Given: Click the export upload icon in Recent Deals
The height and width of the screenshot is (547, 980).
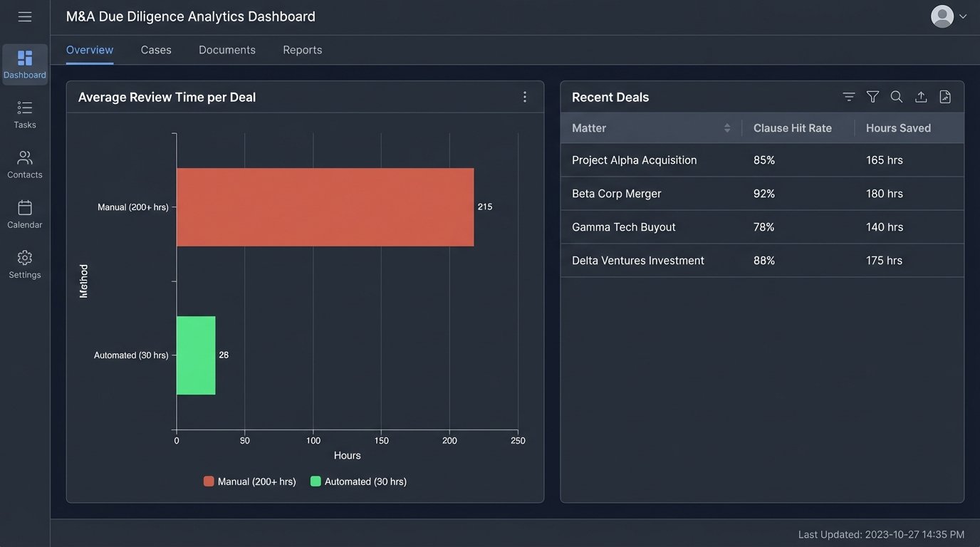Looking at the screenshot, I should point(920,96).
